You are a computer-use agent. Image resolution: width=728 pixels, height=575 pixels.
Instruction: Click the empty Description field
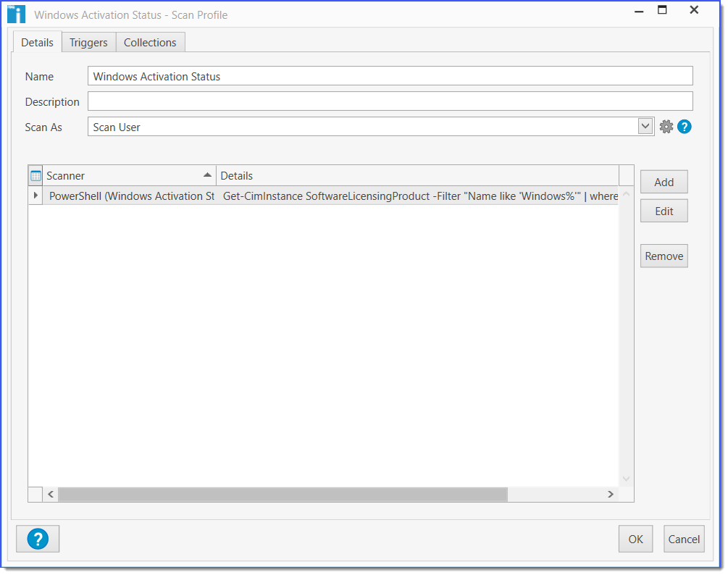tap(390, 101)
